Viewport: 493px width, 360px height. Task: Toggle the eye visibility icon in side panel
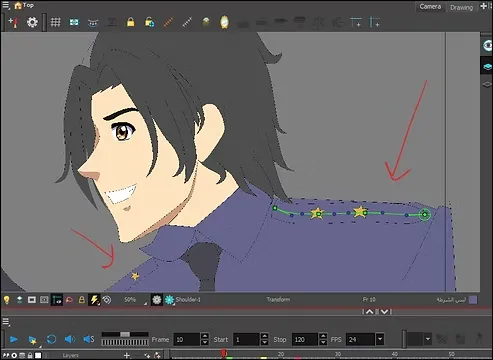click(488, 45)
